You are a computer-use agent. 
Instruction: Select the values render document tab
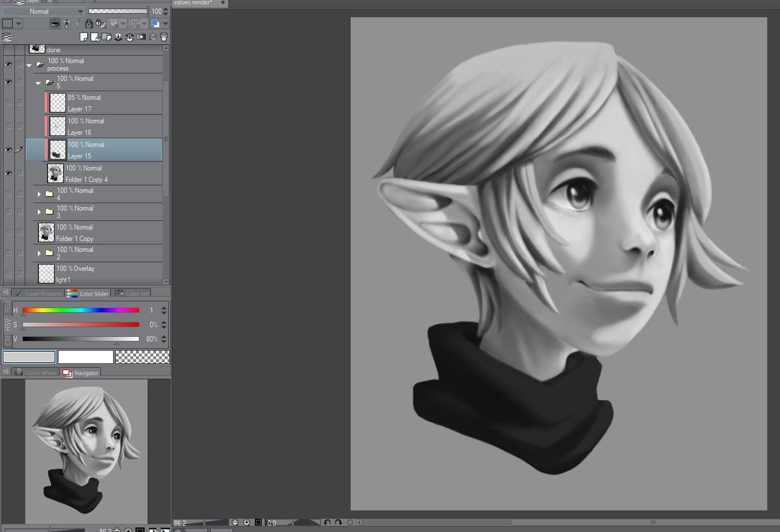[x=199, y=3]
